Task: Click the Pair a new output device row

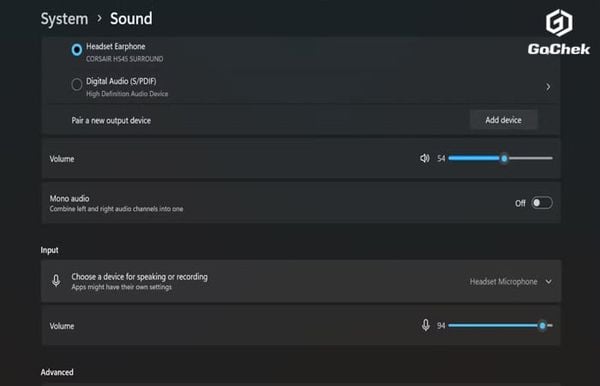Action: tap(301, 120)
